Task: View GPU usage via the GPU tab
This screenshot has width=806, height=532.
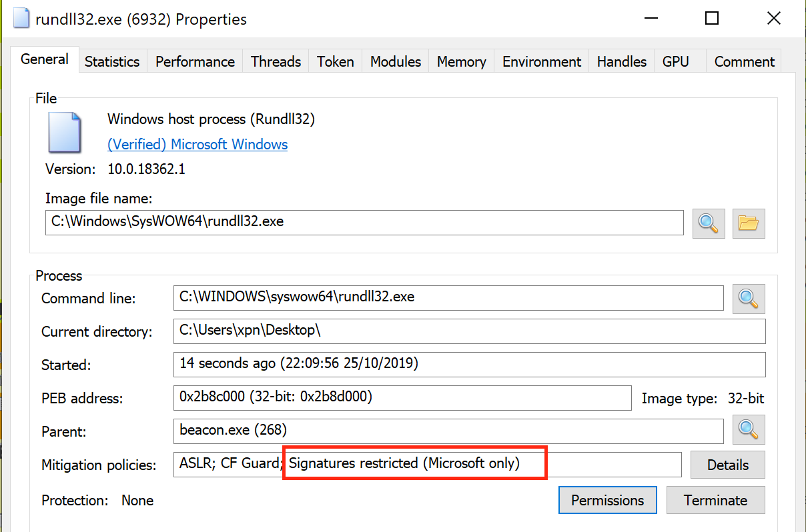Action: point(676,61)
